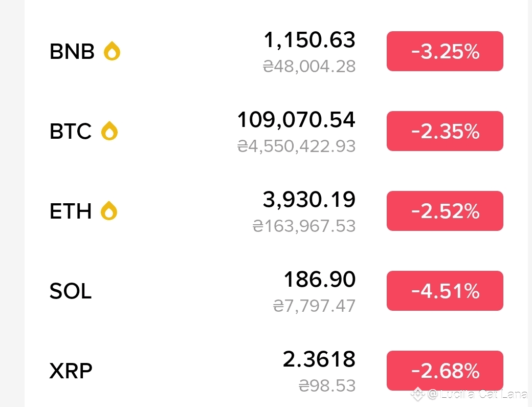Screen dimensions: 532x407
Task: Tap the flame icon beside ETH
Action: pos(109,210)
